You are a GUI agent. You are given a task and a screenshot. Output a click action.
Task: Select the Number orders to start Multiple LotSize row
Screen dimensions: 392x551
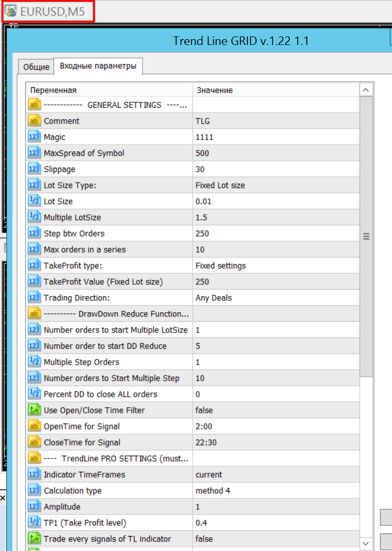point(193,330)
